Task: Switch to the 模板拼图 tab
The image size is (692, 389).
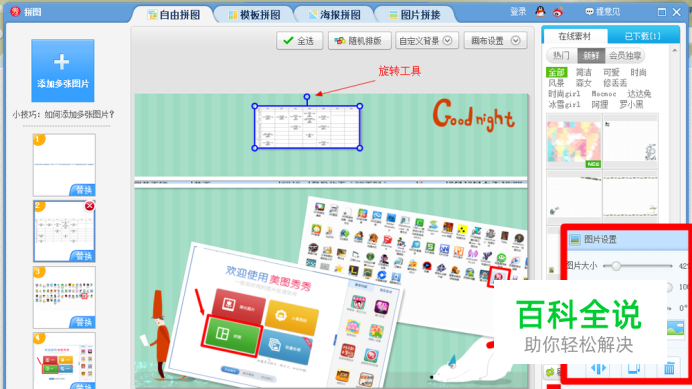Action: click(x=254, y=15)
